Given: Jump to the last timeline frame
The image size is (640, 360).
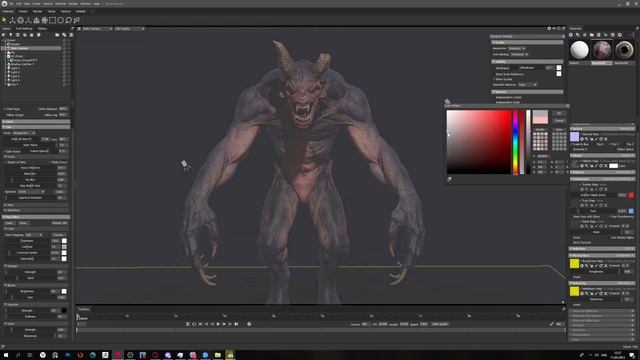Looking at the screenshot, I should pos(236,324).
